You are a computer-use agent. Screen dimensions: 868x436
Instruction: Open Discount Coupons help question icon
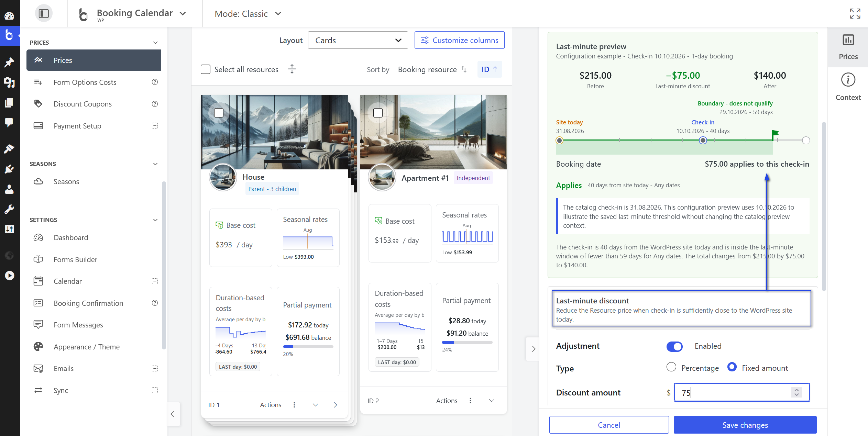pos(155,104)
